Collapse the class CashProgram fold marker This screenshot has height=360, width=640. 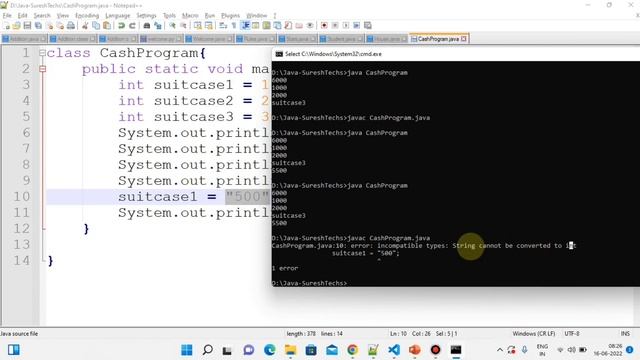[42, 53]
